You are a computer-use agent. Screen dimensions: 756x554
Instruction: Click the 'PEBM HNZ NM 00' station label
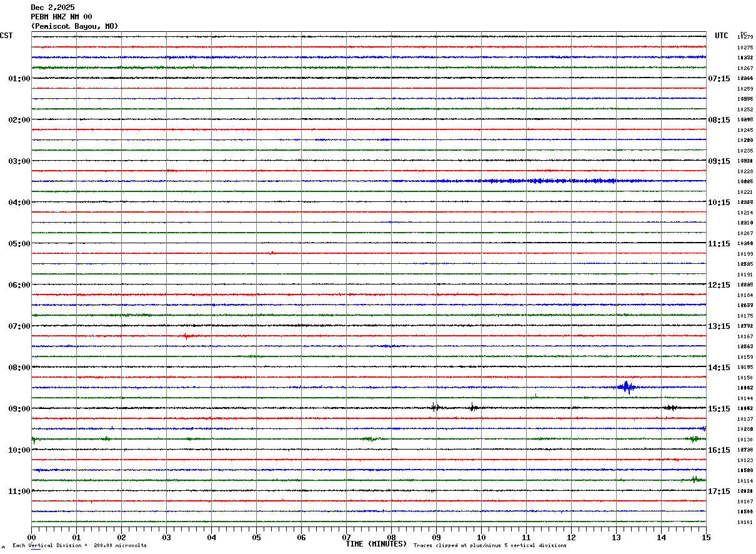pos(61,17)
